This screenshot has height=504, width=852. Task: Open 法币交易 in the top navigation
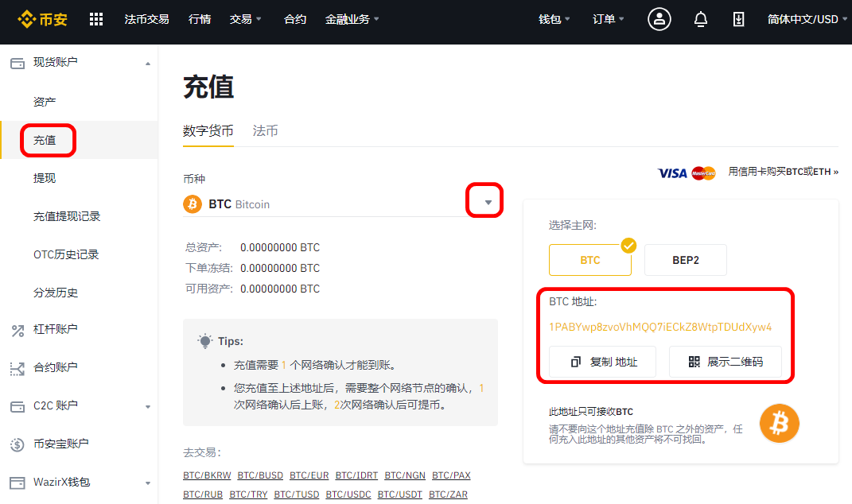pyautogui.click(x=146, y=19)
